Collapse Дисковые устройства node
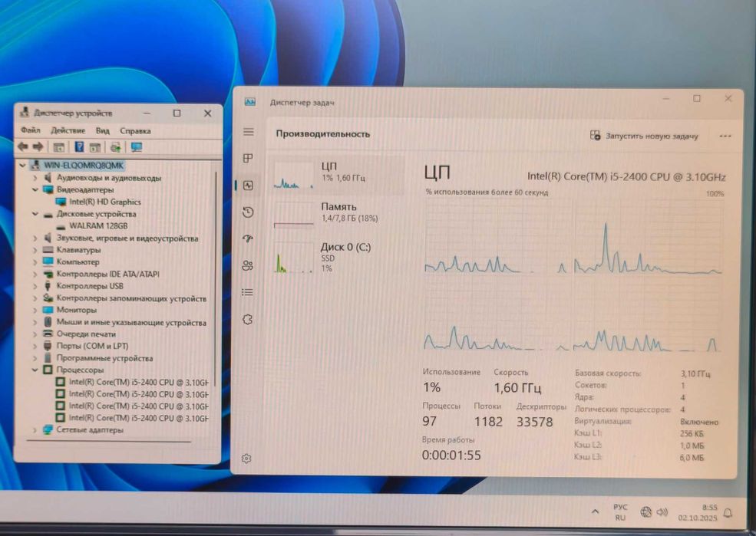This screenshot has height=536, width=756. pos(35,214)
